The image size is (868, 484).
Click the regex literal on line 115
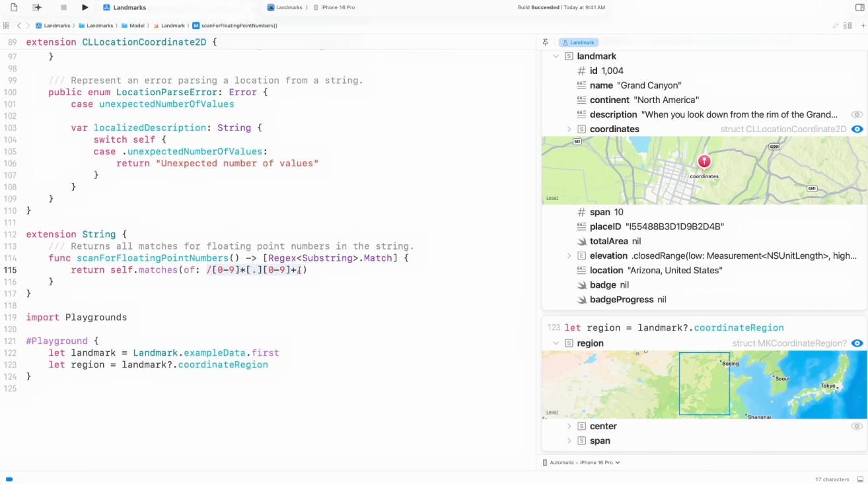pyautogui.click(x=254, y=270)
